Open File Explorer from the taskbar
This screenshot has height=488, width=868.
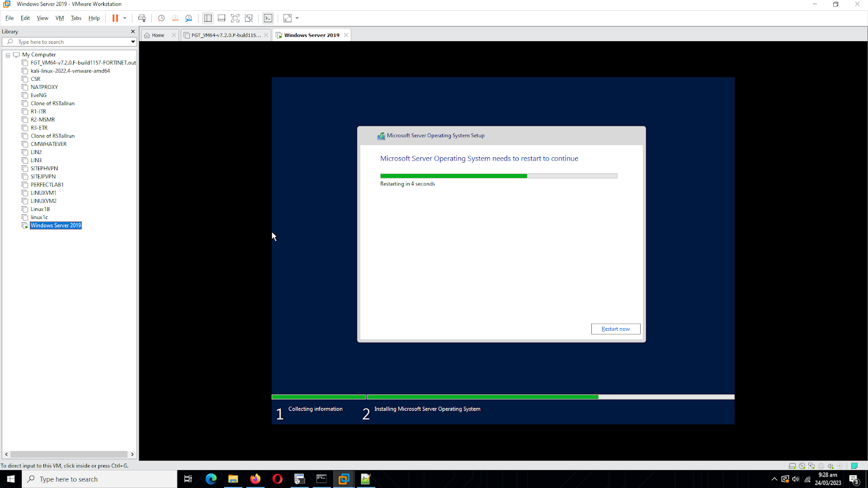(233, 479)
